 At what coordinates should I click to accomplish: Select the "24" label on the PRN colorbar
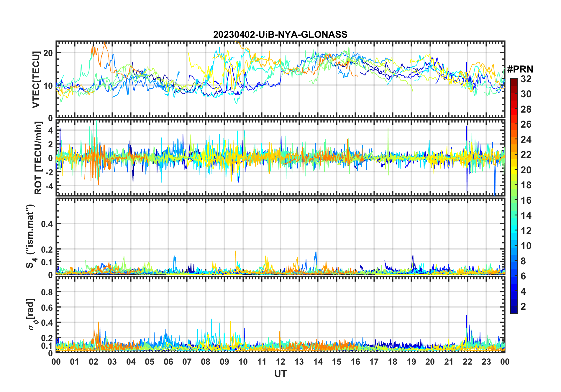pyautogui.click(x=526, y=140)
